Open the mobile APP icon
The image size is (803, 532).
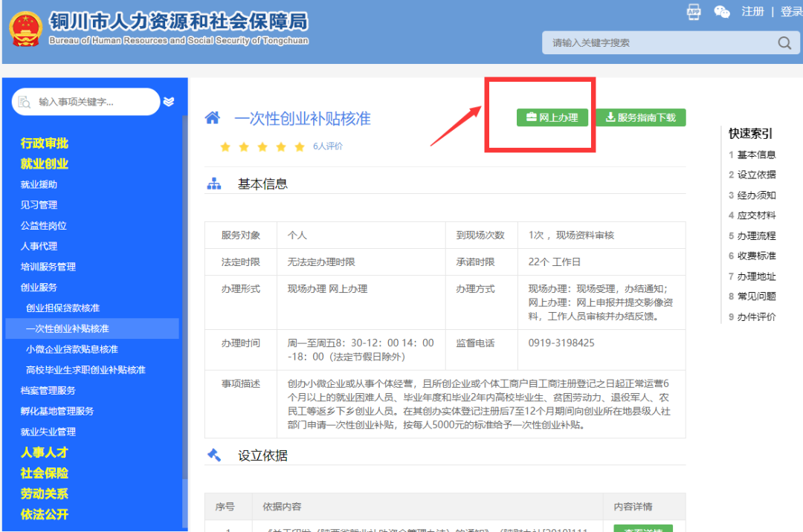[x=694, y=12]
